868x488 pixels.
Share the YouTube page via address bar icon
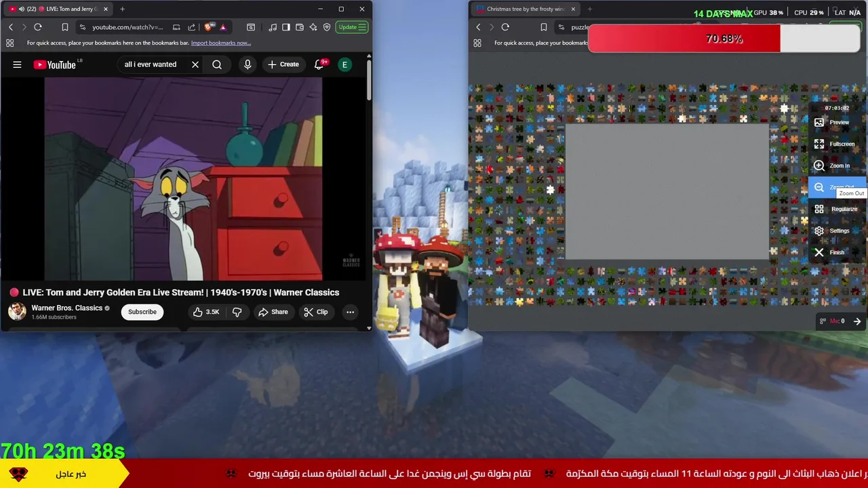coord(191,27)
